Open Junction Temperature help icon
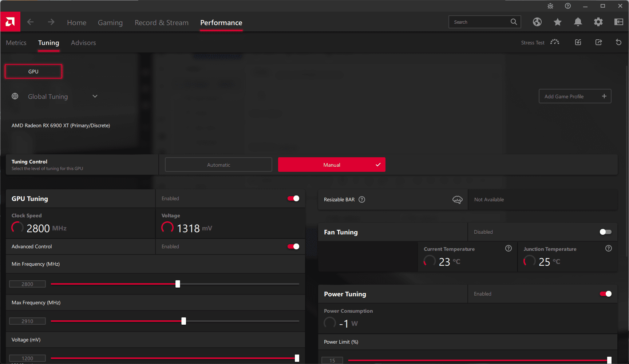Screen dimensions: 629x364 [x=609, y=248]
